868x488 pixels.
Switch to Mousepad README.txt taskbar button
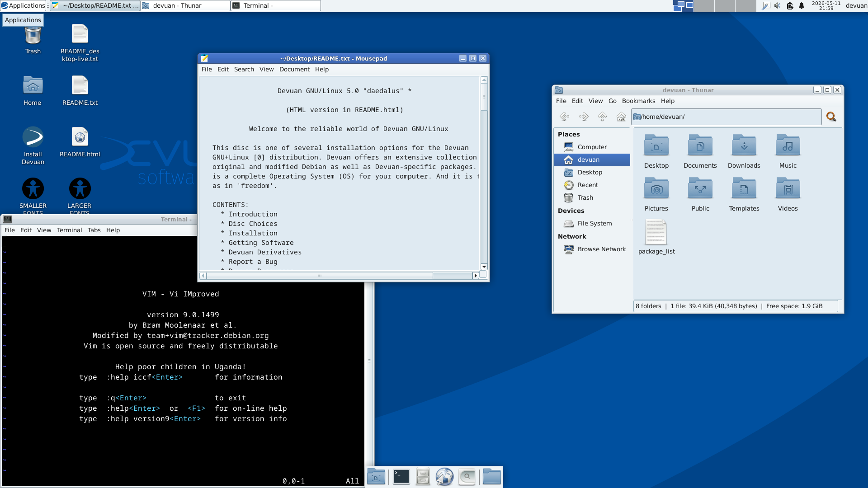(x=95, y=6)
